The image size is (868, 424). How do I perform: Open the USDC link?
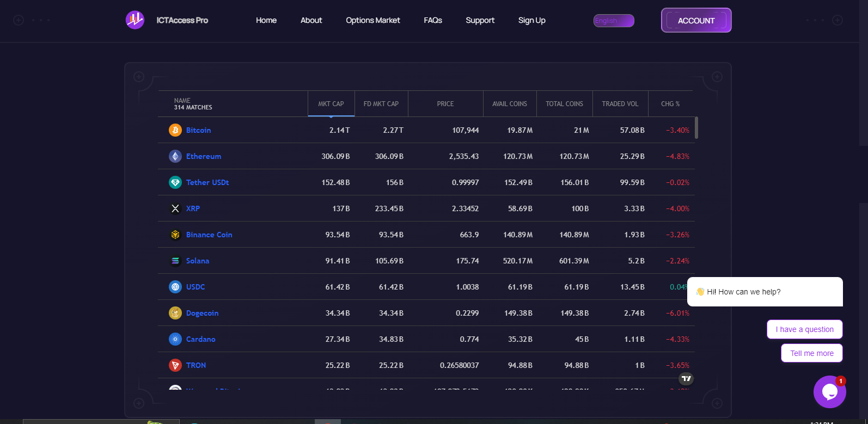195,287
